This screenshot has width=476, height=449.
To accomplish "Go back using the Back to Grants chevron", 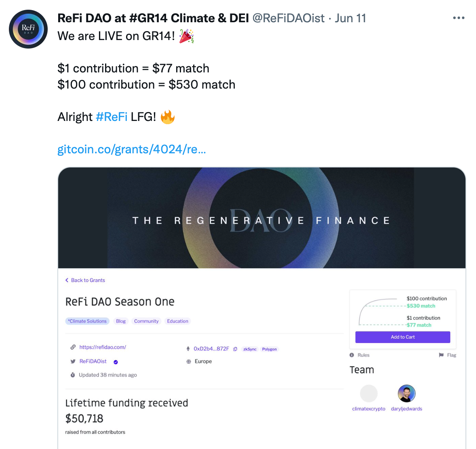I will click(x=67, y=280).
